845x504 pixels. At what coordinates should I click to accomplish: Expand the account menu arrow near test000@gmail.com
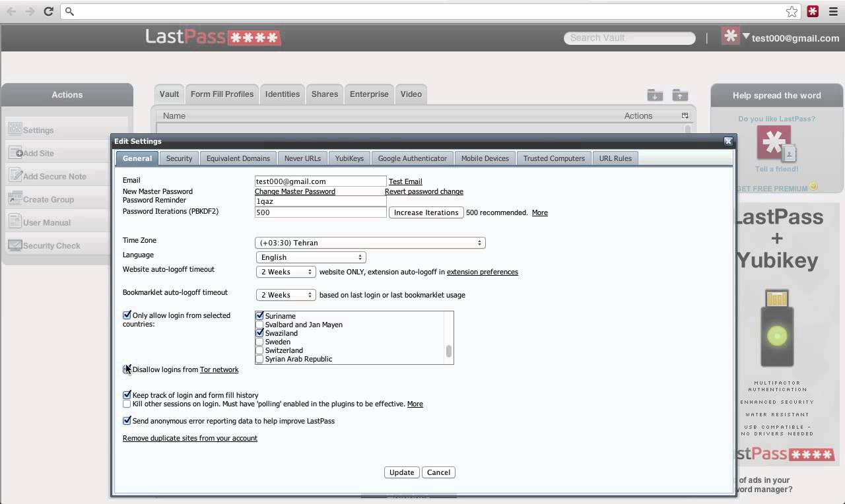click(x=746, y=36)
